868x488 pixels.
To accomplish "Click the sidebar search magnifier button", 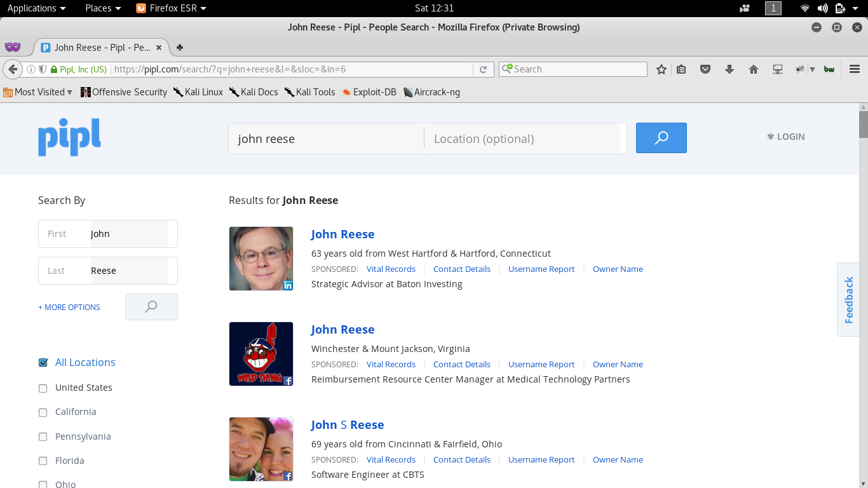I will pyautogui.click(x=151, y=307).
